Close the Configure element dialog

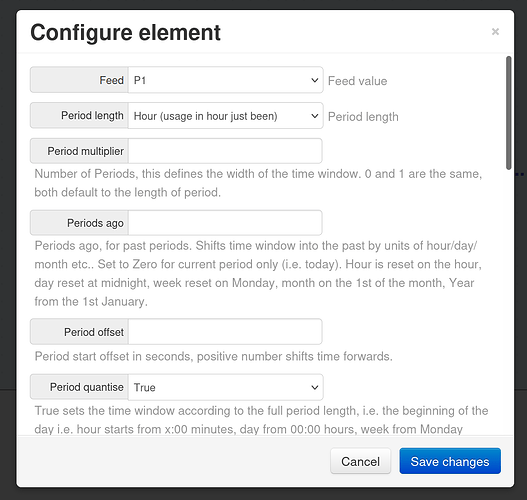point(495,32)
